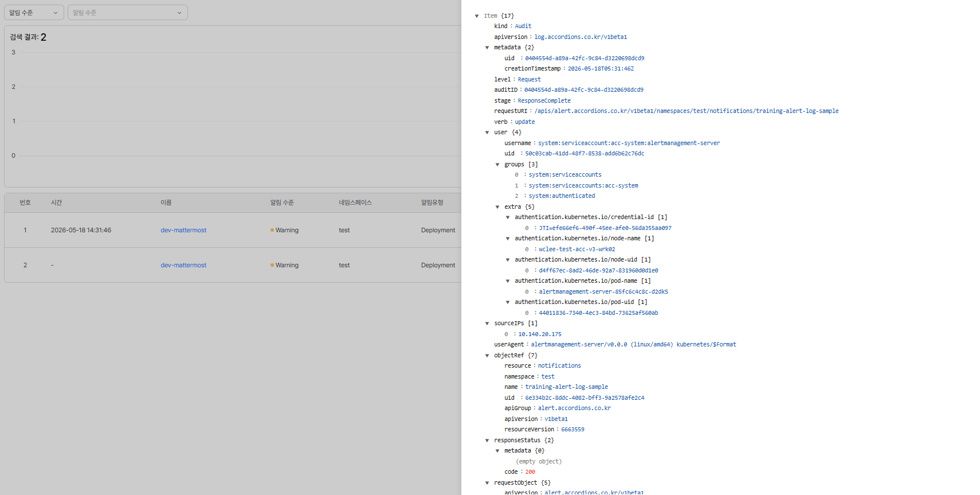Collapse the responseStatus {2} node

point(487,441)
